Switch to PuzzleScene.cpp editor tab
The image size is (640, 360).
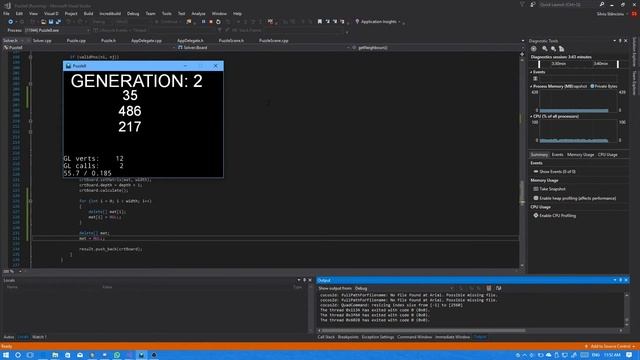[273, 41]
